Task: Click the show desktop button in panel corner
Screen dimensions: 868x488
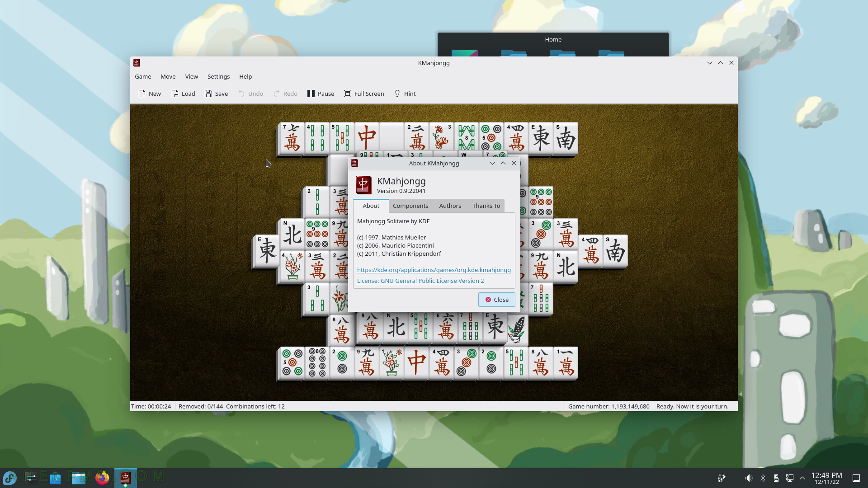Action: pyautogui.click(x=856, y=478)
